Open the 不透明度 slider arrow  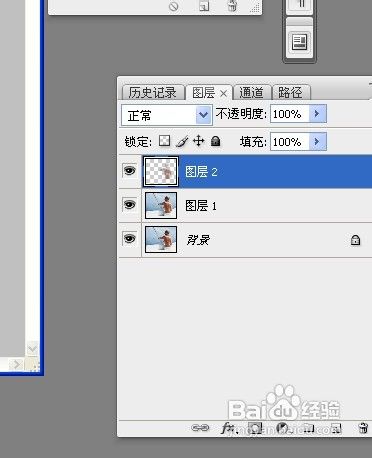click(x=317, y=114)
